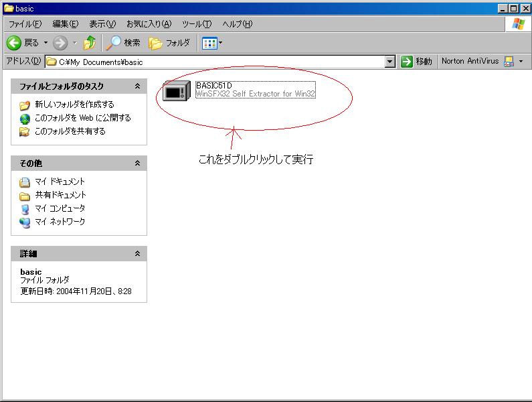Click the Norton AntiVirus toolbar label

point(470,61)
